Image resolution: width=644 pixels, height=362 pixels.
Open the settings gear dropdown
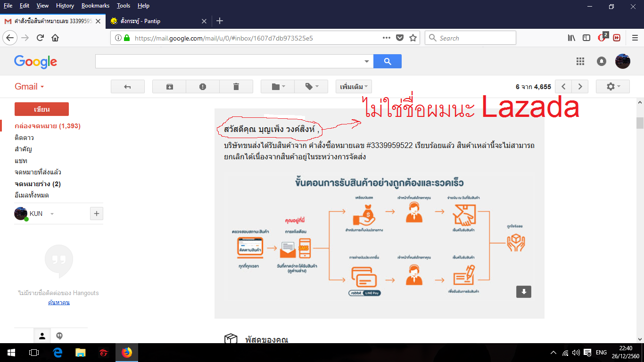point(613,87)
